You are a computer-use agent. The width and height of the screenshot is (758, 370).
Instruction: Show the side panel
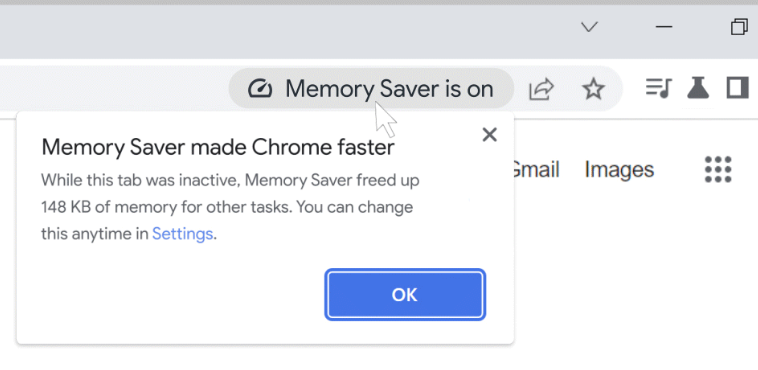click(x=738, y=89)
